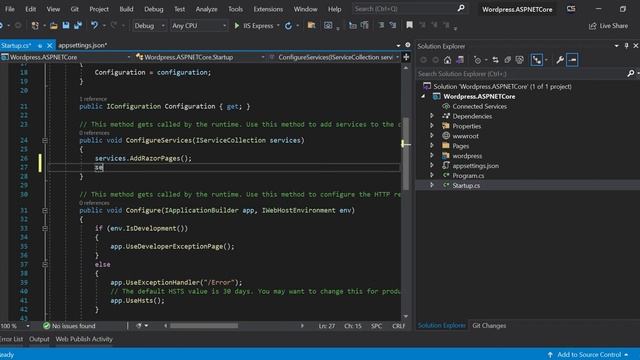Open the Output tab at the bottom
This screenshot has height=360, width=640.
tap(39, 339)
